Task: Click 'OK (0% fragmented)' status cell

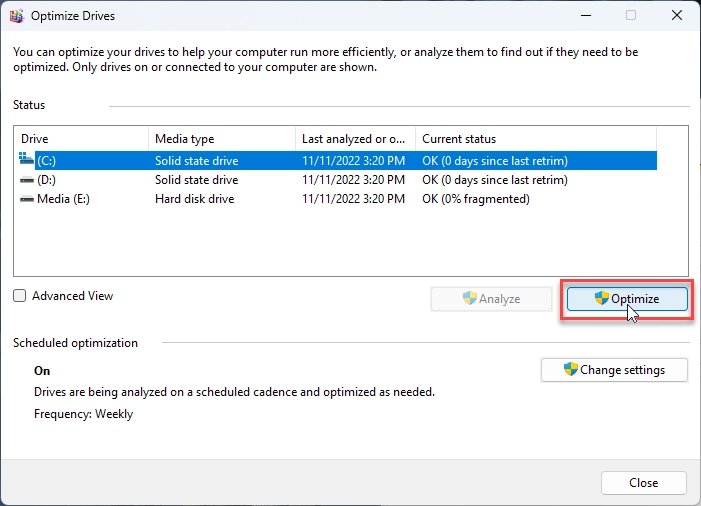Action: pos(476,199)
